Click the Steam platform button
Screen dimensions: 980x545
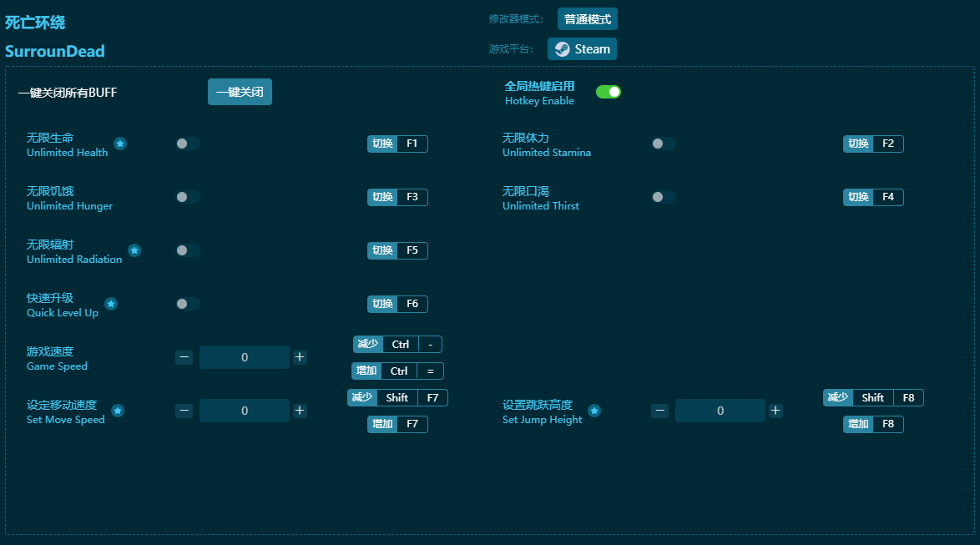(x=582, y=49)
